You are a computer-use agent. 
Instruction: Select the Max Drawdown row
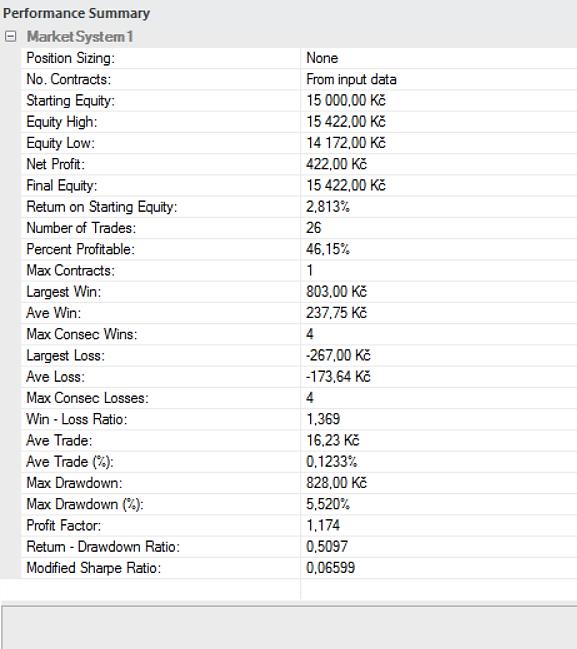299,483
